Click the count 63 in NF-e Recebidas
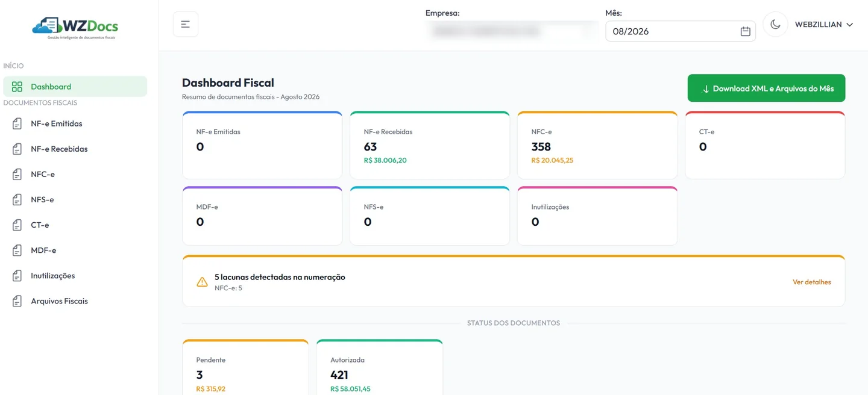Image resolution: width=868 pixels, height=395 pixels. (370, 146)
